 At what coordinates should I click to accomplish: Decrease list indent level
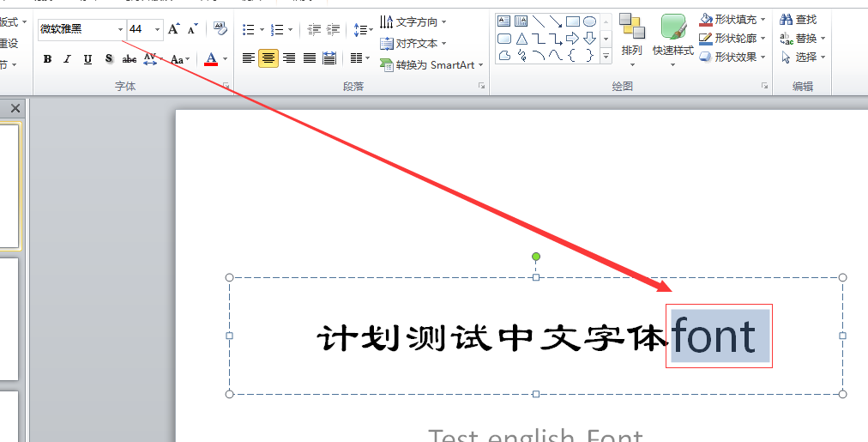tap(314, 29)
